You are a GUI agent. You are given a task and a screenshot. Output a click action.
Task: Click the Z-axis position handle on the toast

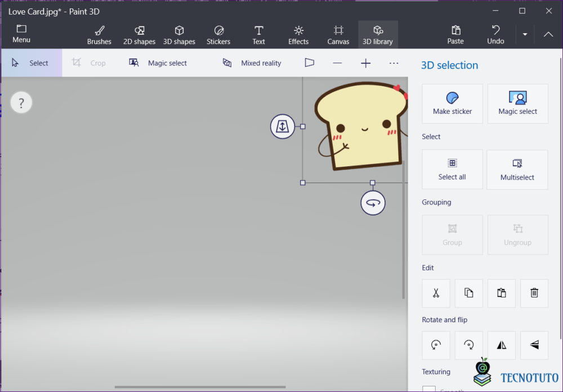click(x=283, y=127)
